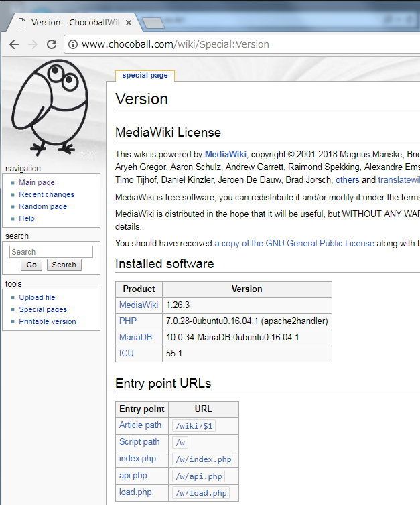Click the 'others' contributors link
The image size is (420, 505).
(347, 179)
